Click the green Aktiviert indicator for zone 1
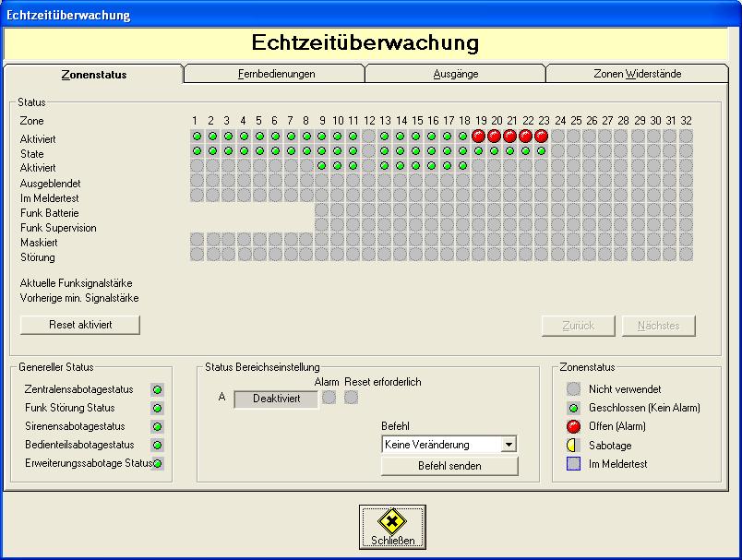The width and height of the screenshot is (742, 560). 197,136
